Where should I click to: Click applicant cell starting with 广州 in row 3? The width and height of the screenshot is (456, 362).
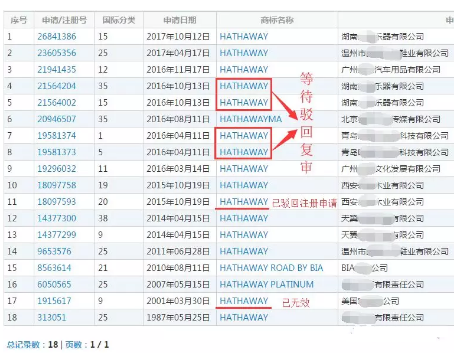391,69
